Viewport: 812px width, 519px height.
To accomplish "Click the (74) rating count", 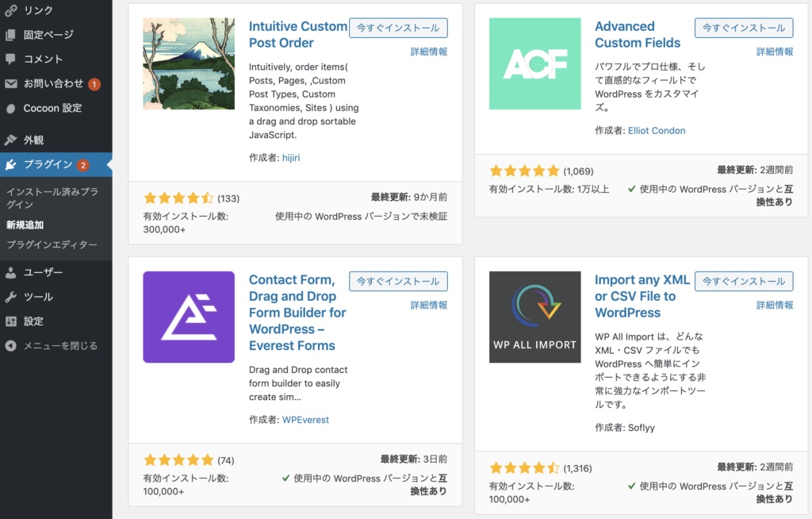I will pos(226,460).
